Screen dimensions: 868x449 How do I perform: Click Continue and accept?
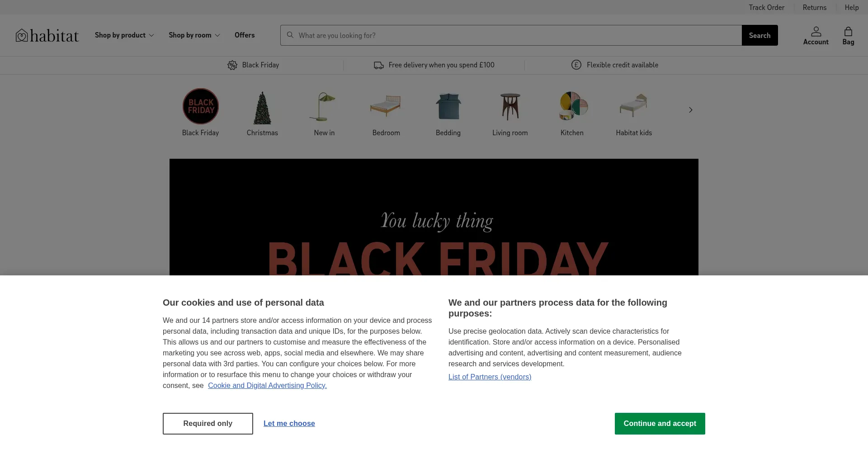click(660, 424)
